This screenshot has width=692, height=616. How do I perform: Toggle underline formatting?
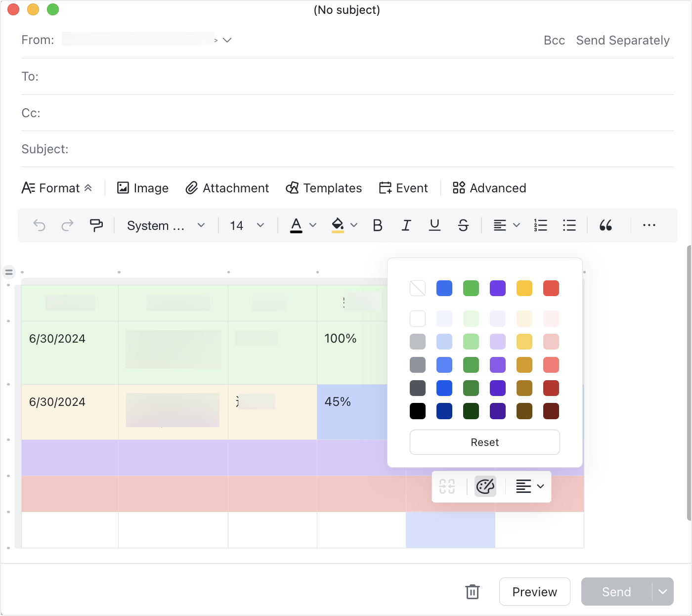pos(434,225)
